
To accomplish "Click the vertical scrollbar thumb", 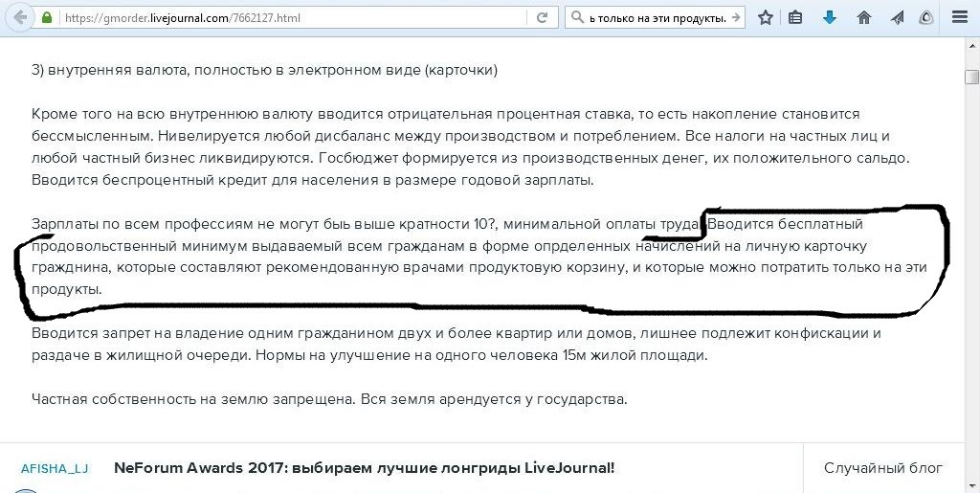I will [x=971, y=78].
